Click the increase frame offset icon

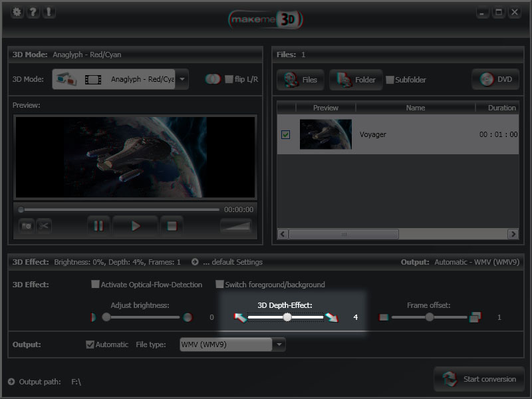475,317
